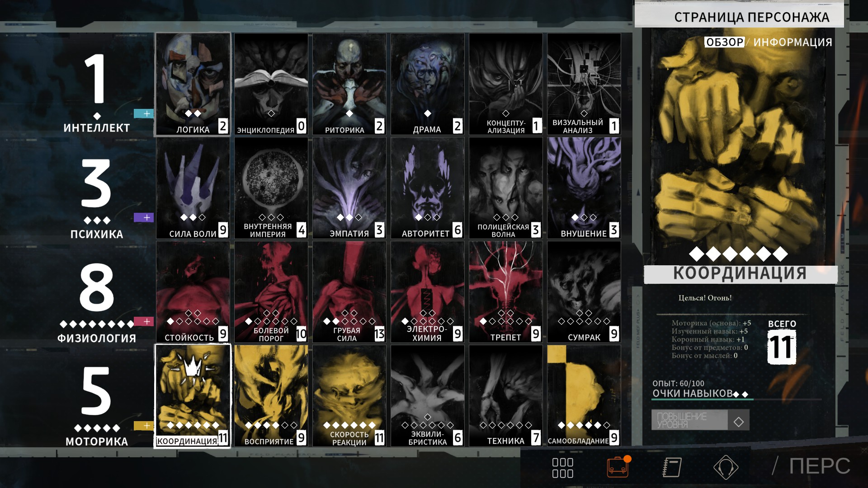This screenshot has width=868, height=488.
Task: Open the thought cabinet head icon
Action: point(726,467)
